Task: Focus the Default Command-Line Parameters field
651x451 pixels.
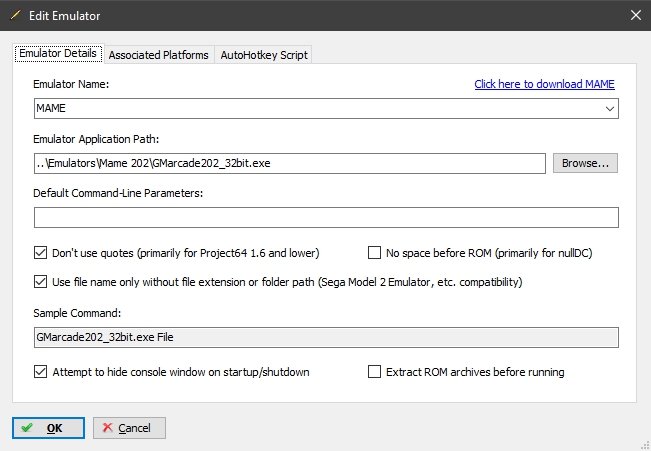Action: pos(326,218)
